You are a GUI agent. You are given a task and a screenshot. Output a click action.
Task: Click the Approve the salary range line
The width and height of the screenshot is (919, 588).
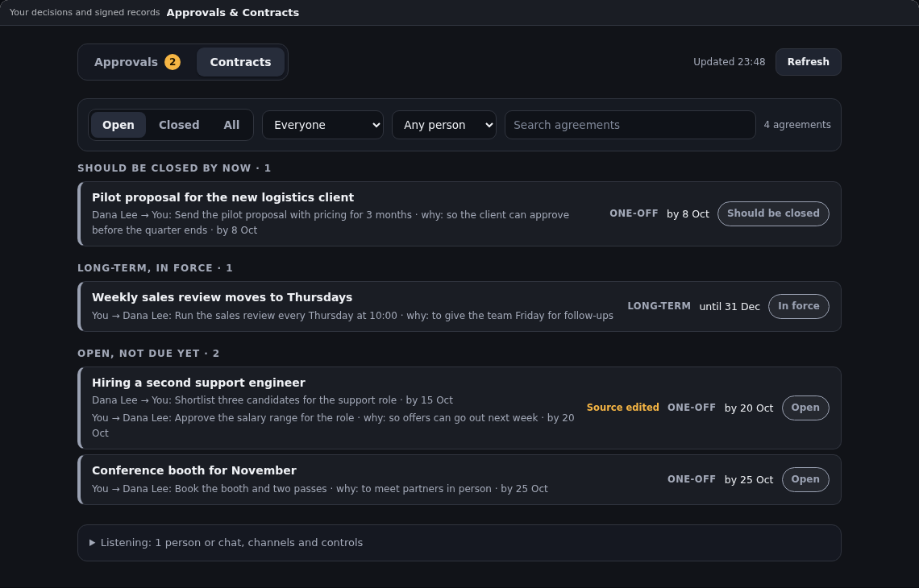tap(333, 426)
